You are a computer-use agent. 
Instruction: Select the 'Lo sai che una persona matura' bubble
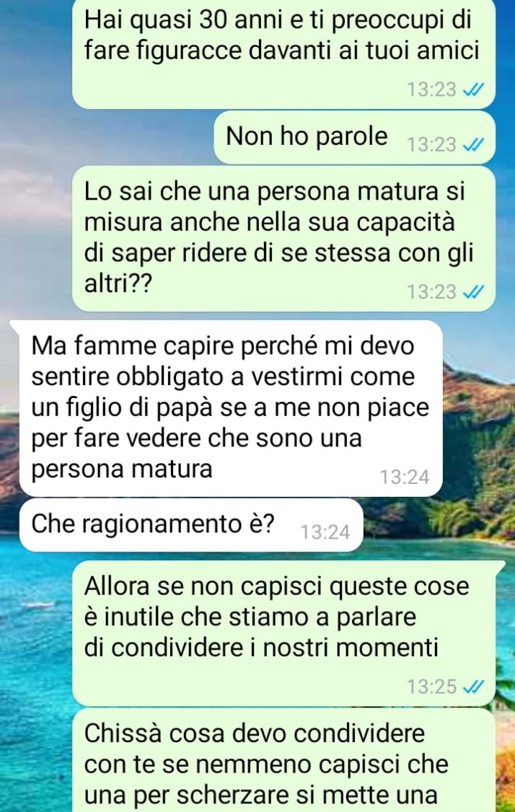(x=284, y=239)
